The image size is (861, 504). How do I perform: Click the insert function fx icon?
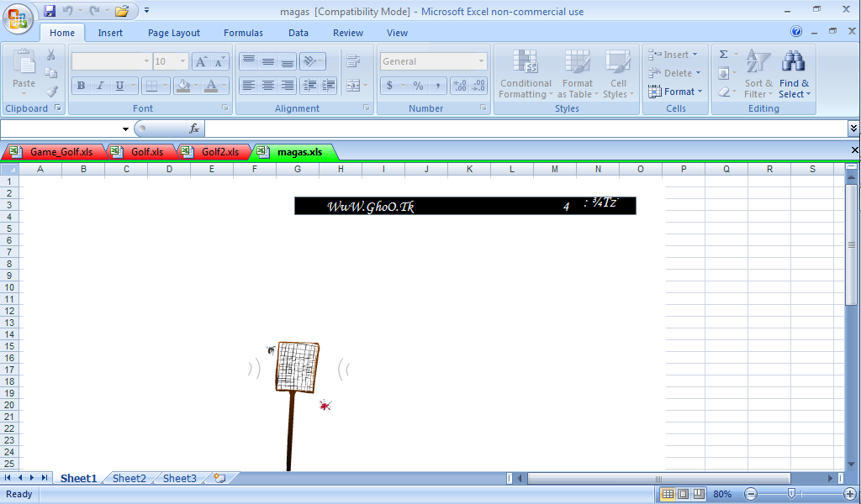194,129
